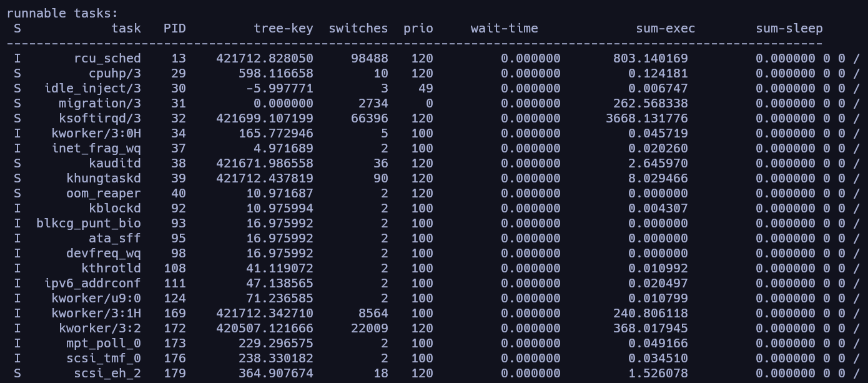The width and height of the screenshot is (868, 383).
Task: Select the blkcg_punt_bio task name
Action: [89, 223]
